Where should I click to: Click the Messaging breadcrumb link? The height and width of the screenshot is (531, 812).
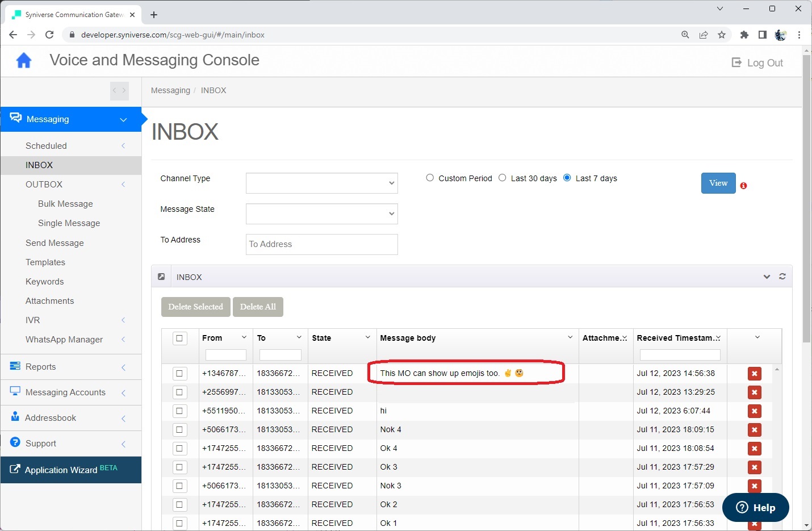click(170, 90)
